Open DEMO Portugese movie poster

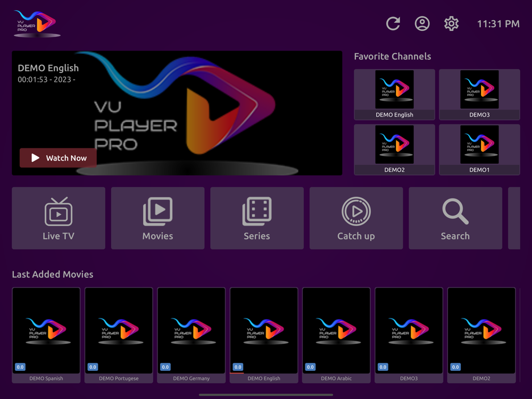119,335
